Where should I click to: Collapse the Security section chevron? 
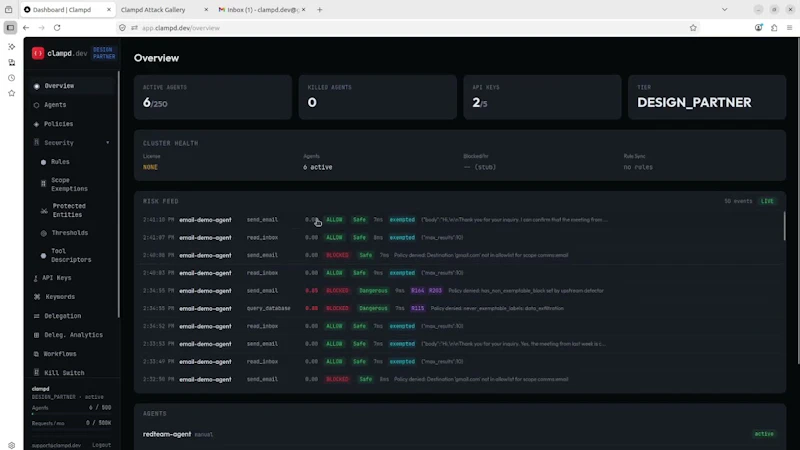pyautogui.click(x=108, y=143)
